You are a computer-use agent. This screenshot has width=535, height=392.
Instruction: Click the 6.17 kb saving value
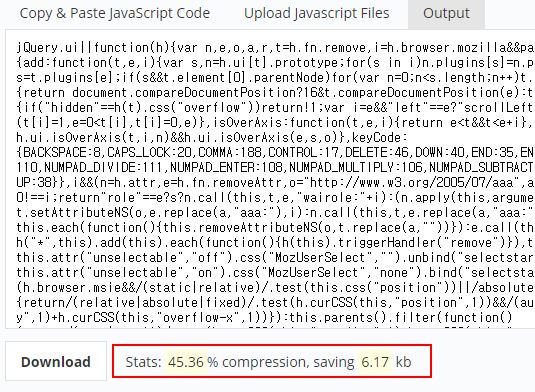386,362
